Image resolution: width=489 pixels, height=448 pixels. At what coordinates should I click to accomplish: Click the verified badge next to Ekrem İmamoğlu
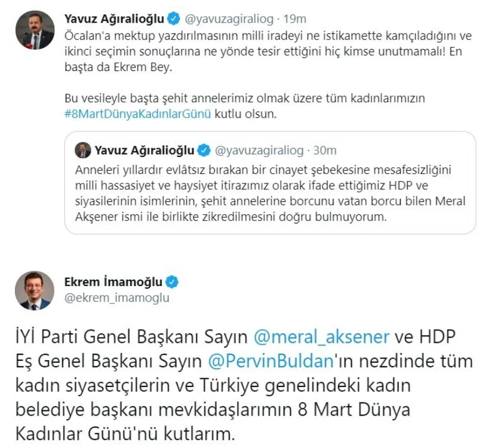[x=172, y=282]
